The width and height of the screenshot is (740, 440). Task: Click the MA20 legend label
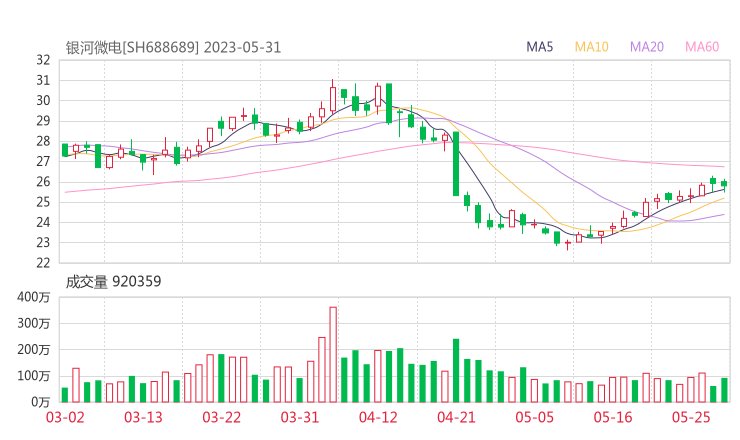click(x=647, y=47)
